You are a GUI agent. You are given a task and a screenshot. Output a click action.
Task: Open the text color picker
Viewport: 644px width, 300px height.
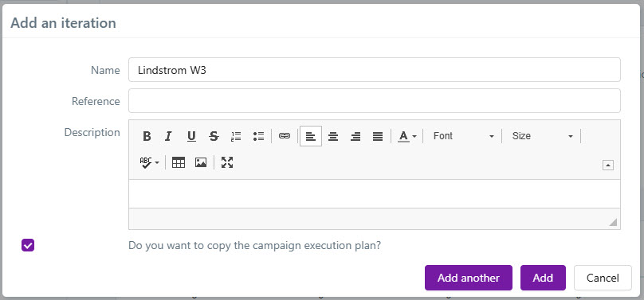coord(407,136)
